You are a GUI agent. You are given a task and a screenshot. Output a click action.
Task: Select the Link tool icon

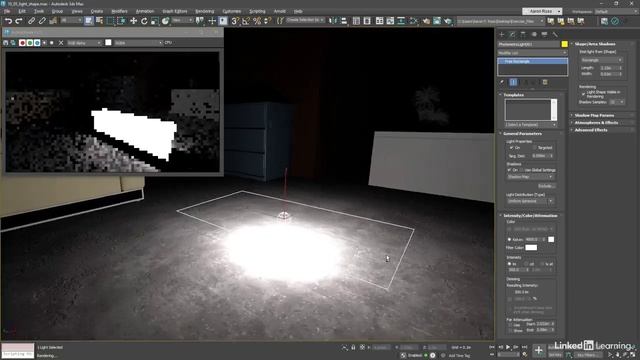(31, 21)
